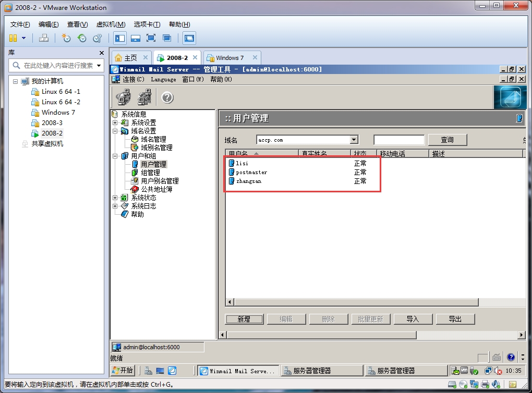
Task: Collapse the 我的计算机 tree node
Action: click(x=15, y=81)
